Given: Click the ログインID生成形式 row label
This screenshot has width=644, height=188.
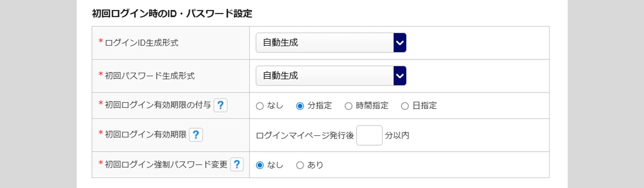Looking at the screenshot, I should (x=141, y=43).
